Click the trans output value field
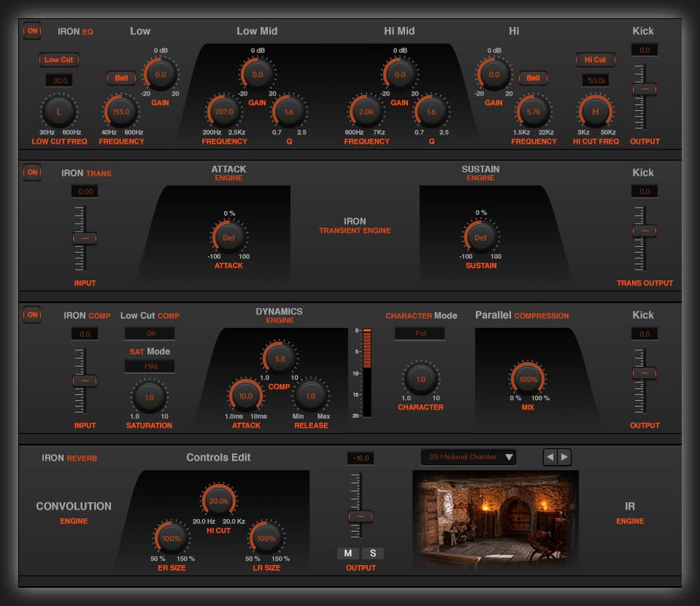Viewport: 700px width, 606px height. coord(645,191)
